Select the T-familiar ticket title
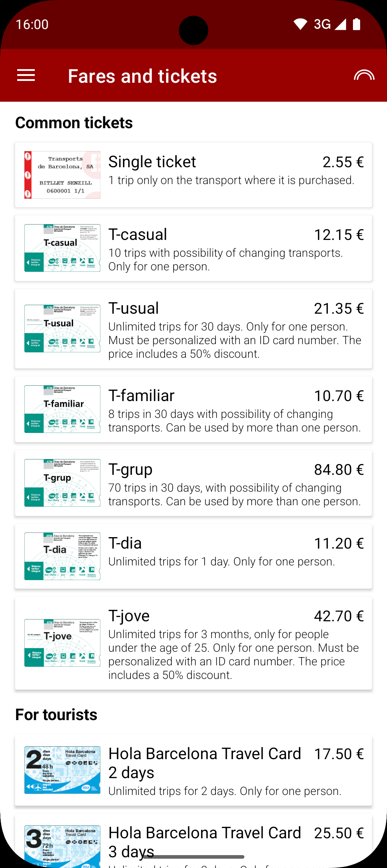The width and height of the screenshot is (387, 868). [142, 396]
